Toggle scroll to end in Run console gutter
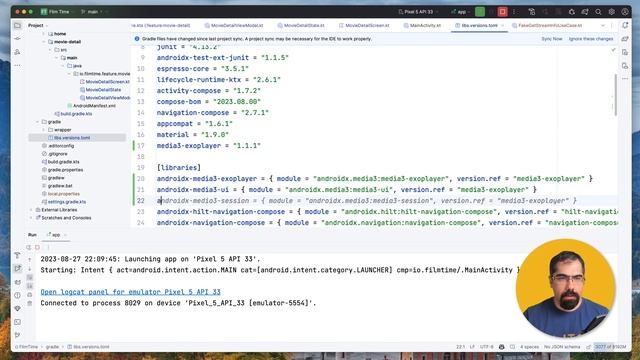 pyautogui.click(x=30, y=286)
